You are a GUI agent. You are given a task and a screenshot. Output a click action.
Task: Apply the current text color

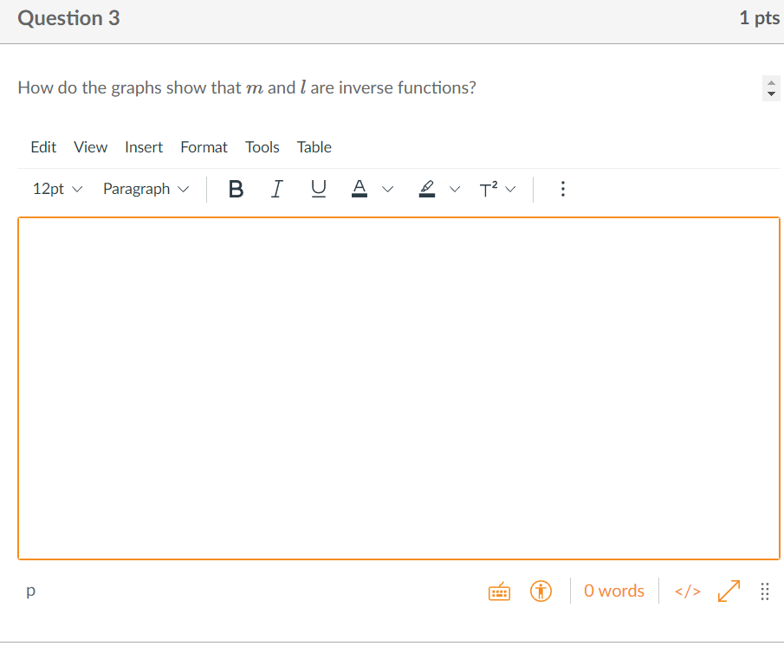click(x=359, y=189)
